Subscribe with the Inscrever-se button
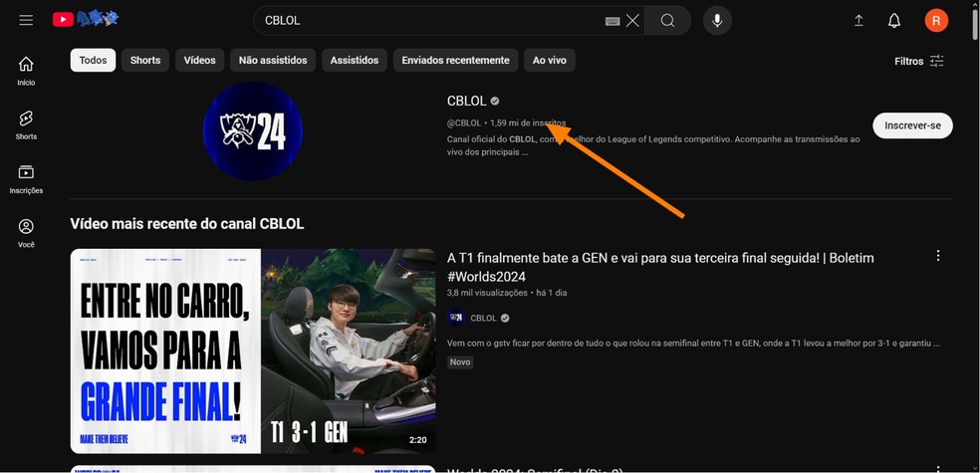Image resolution: width=980 pixels, height=473 pixels. (912, 125)
